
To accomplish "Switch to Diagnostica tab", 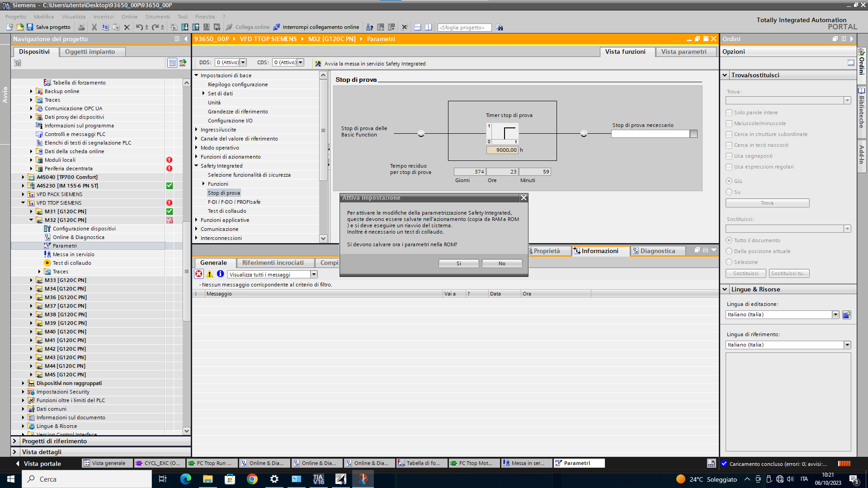I will [x=658, y=251].
